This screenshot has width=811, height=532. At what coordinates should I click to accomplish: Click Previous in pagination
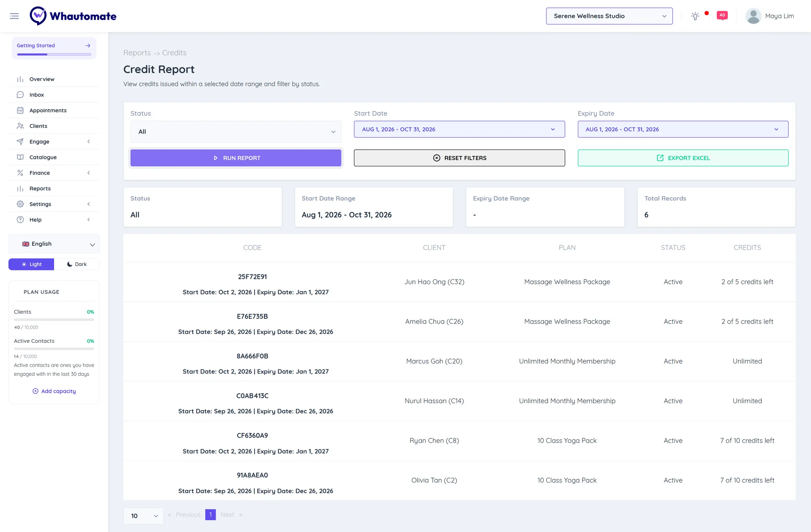click(188, 515)
